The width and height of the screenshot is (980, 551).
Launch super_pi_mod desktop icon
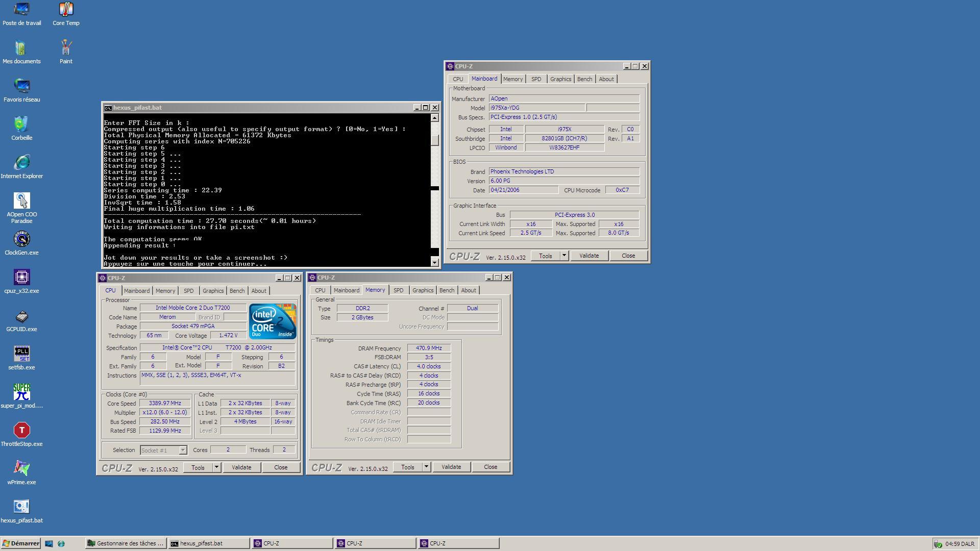21,396
